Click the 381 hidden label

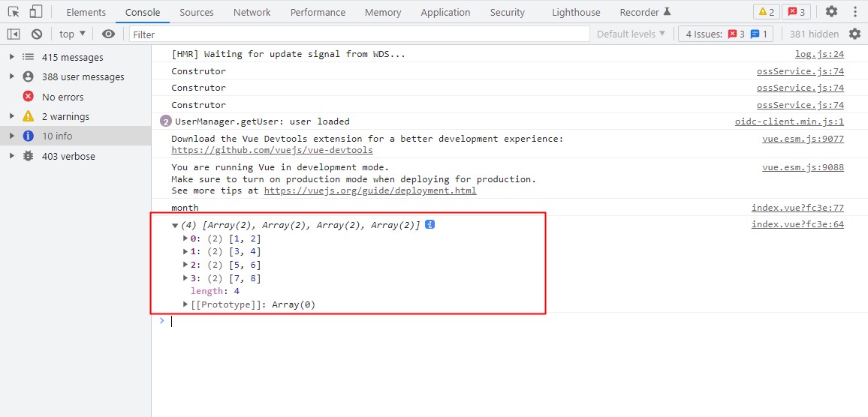pyautogui.click(x=814, y=34)
